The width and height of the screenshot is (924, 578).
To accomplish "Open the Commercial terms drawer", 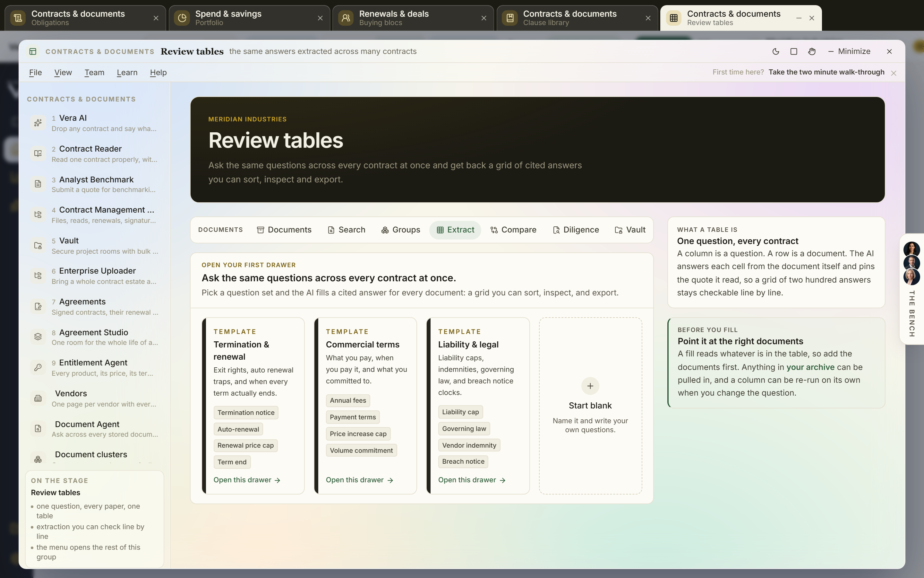I will [359, 480].
